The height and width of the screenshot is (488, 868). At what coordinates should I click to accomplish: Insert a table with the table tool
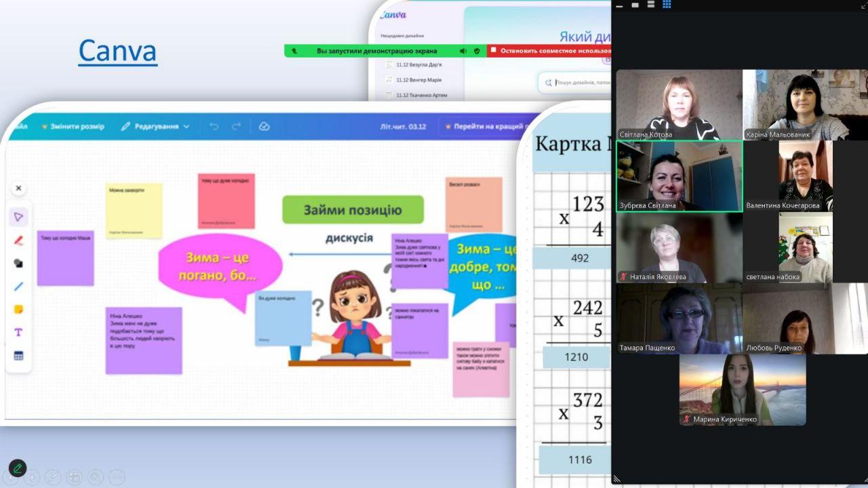(x=18, y=356)
